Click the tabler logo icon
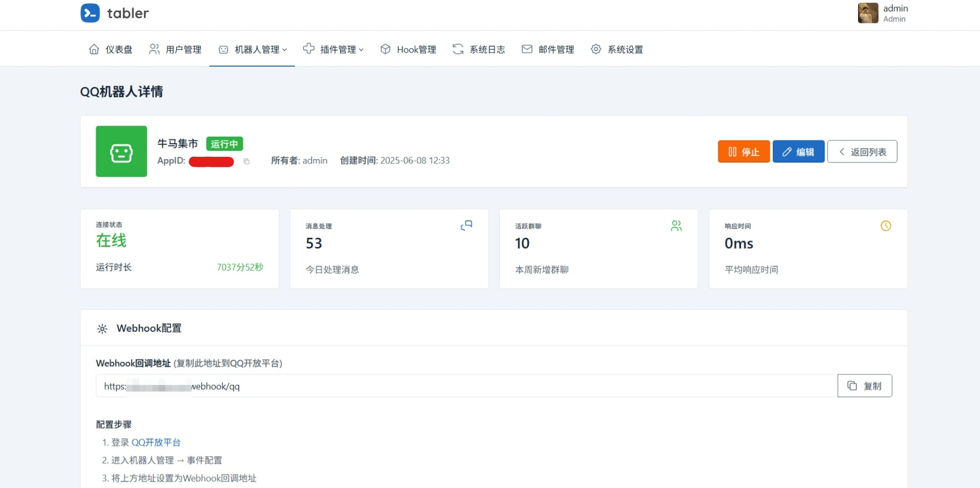The height and width of the screenshot is (488, 980). [x=90, y=13]
